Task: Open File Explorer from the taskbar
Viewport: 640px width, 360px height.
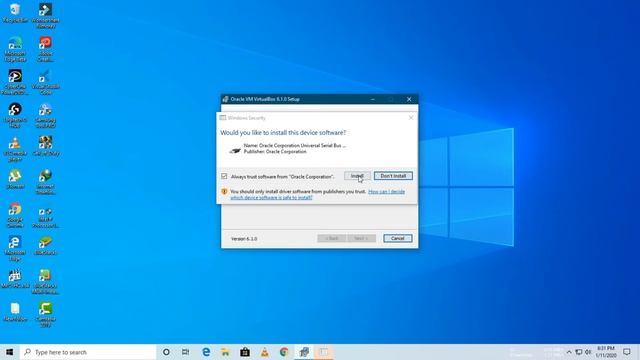Action: (x=225, y=352)
